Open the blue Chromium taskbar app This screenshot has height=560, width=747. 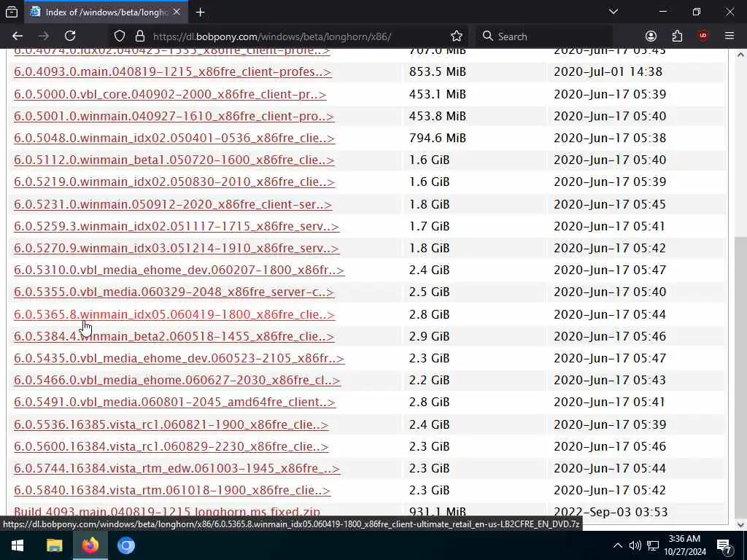tap(126, 545)
